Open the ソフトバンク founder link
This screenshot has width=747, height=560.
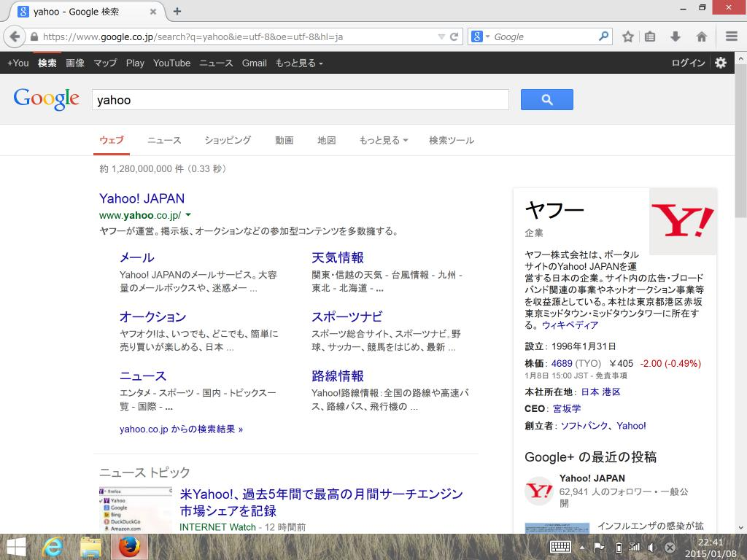tap(584, 426)
